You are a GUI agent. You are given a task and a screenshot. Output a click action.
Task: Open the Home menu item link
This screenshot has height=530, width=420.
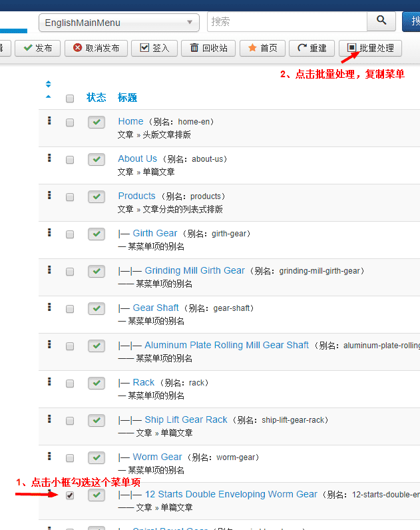pos(130,121)
